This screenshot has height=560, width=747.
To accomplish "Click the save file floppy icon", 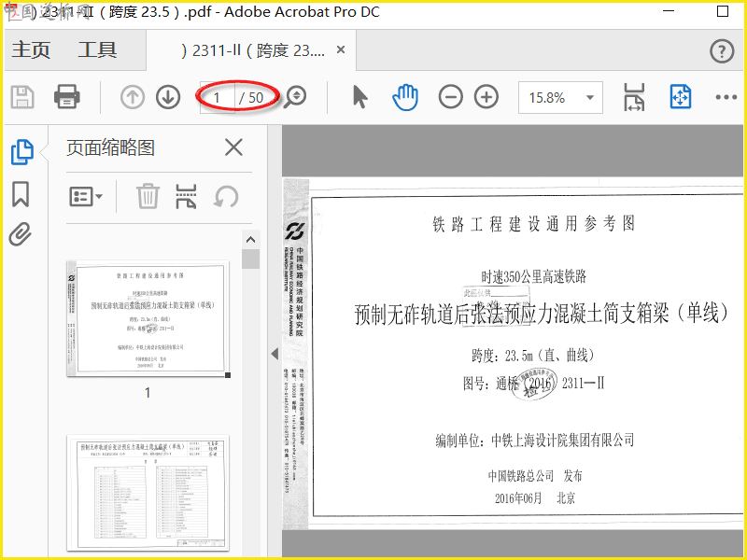I will click(x=22, y=97).
